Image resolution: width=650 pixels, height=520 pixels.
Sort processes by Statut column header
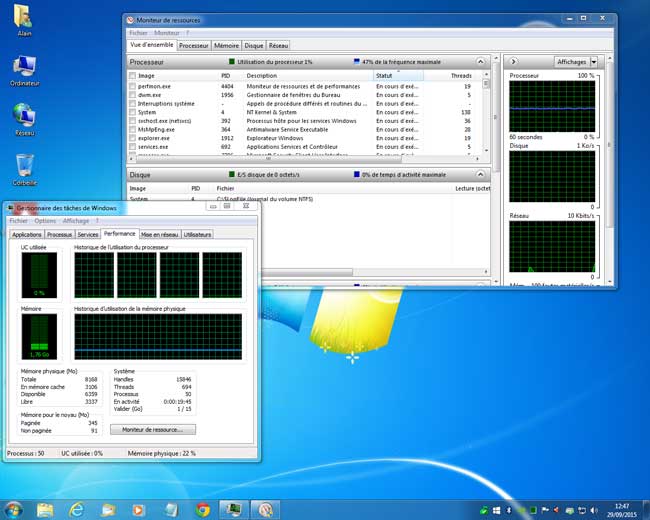pyautogui.click(x=398, y=75)
